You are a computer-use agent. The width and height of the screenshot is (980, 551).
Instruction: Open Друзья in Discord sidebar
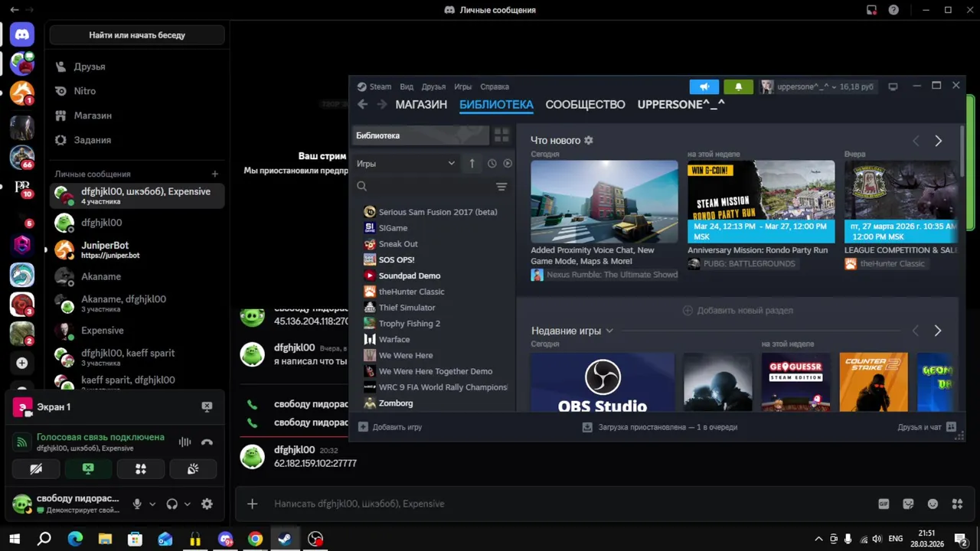pos(137,67)
